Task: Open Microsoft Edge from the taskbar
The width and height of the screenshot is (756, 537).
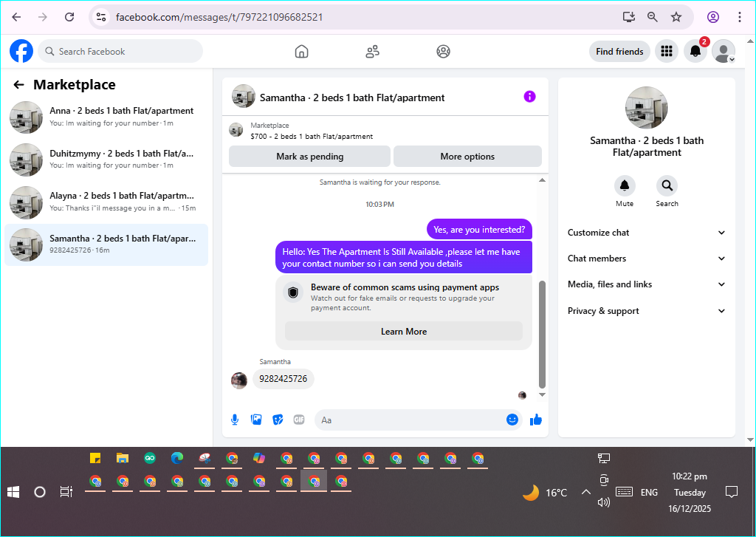Action: [x=177, y=458]
